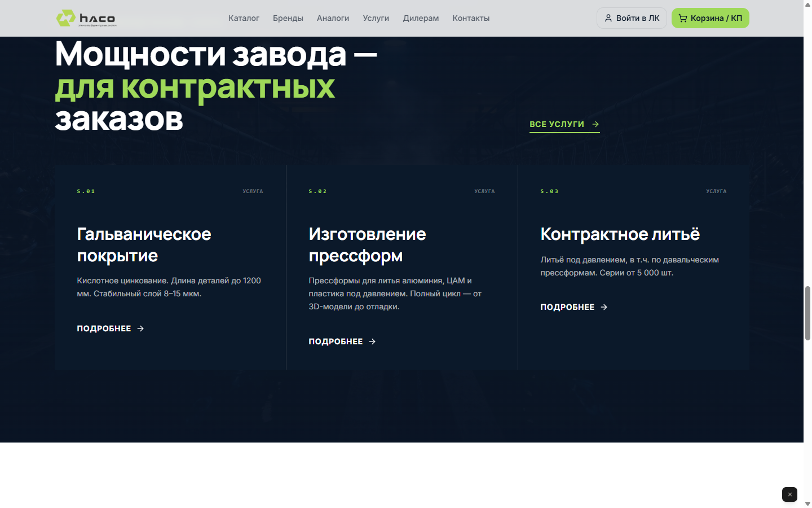Click Изготовление прессформ heading
This screenshot has height=508, width=812.
pyautogui.click(x=368, y=245)
